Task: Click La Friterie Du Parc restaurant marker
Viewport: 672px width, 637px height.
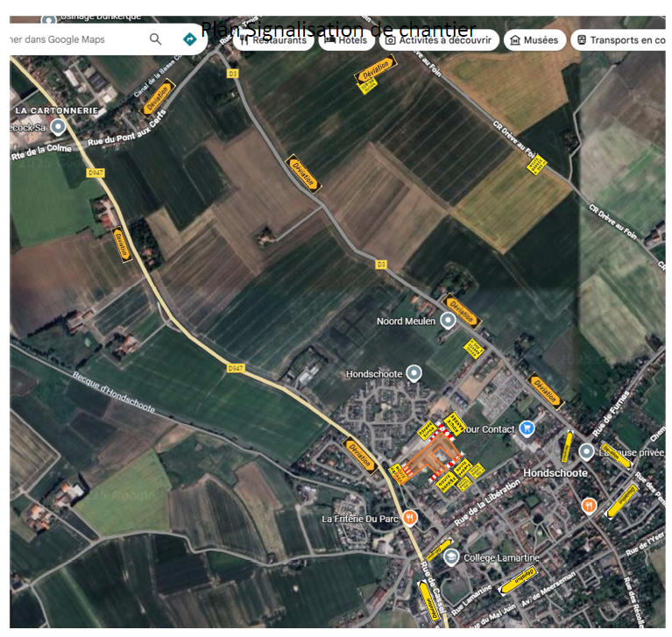Action: click(410, 518)
